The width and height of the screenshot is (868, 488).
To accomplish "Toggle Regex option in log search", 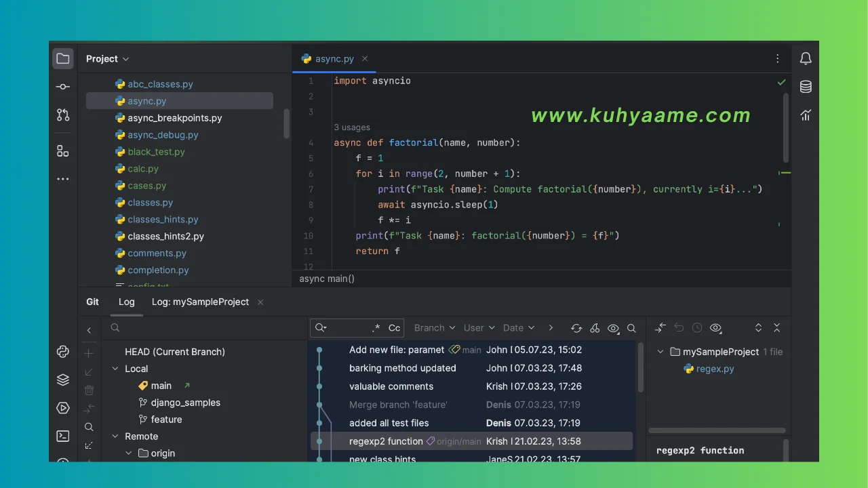I will (x=376, y=328).
